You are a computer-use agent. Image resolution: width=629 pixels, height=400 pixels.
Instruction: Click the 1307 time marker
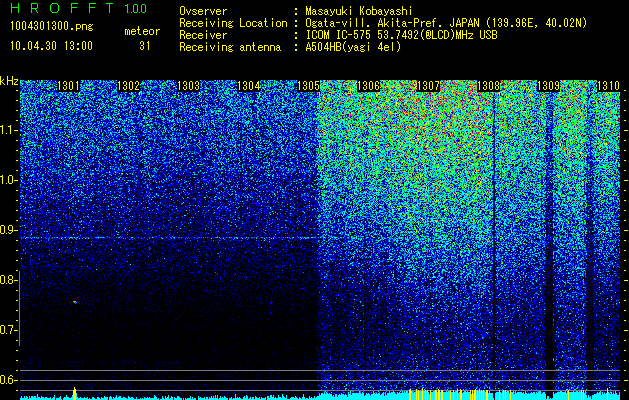(x=428, y=86)
